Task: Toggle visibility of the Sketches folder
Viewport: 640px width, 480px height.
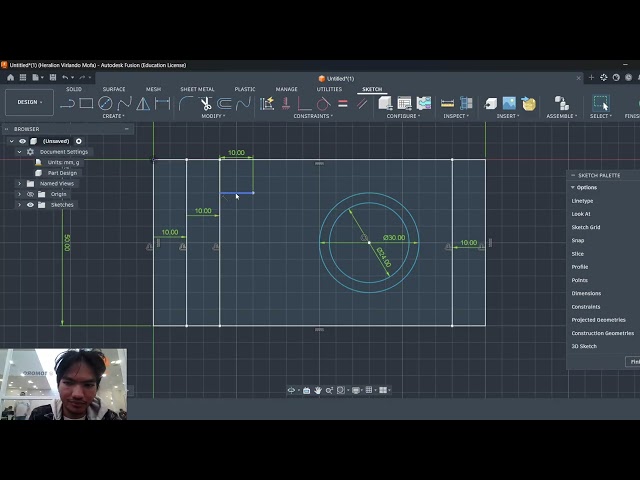Action: [x=30, y=205]
